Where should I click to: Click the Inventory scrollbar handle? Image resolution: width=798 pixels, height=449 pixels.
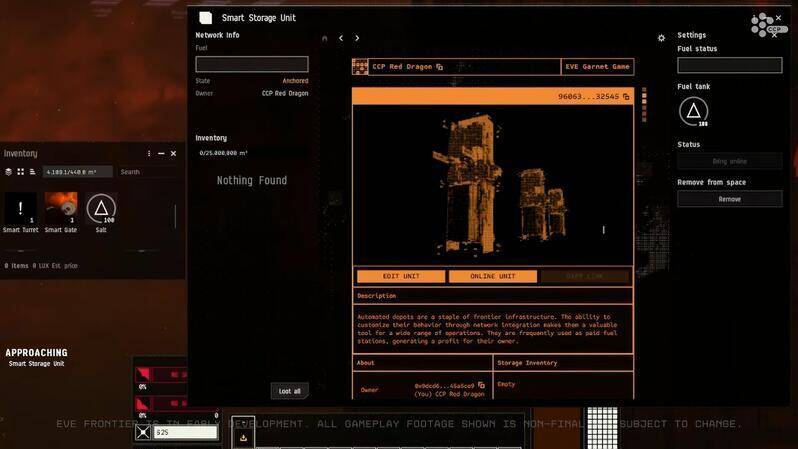[176, 216]
